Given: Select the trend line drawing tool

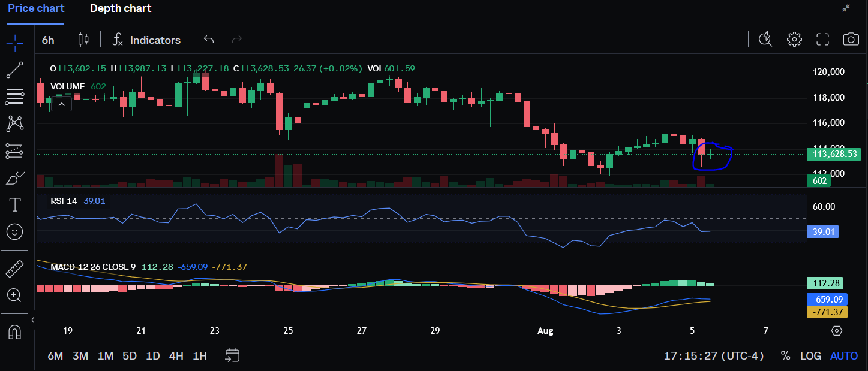Looking at the screenshot, I should (x=15, y=70).
